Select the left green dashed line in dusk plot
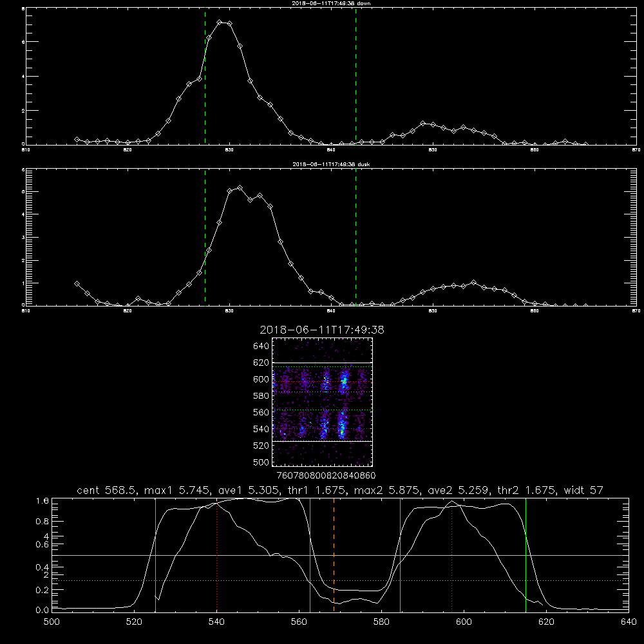 pos(205,237)
